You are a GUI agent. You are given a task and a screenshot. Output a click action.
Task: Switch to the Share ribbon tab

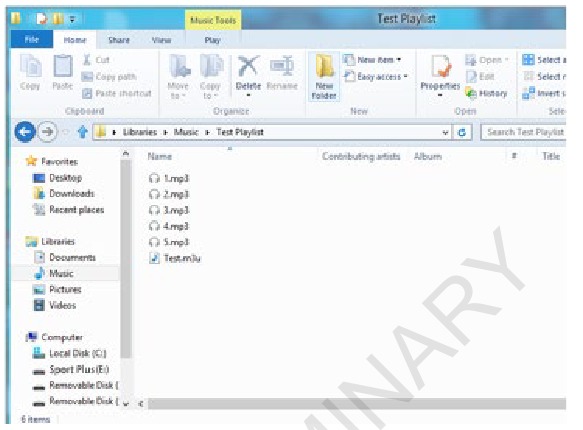click(119, 40)
